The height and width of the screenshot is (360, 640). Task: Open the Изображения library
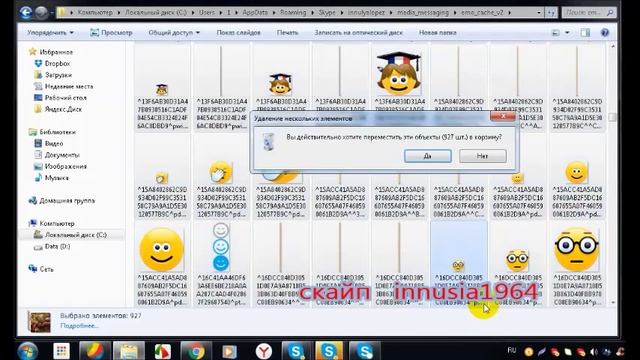click(65, 167)
